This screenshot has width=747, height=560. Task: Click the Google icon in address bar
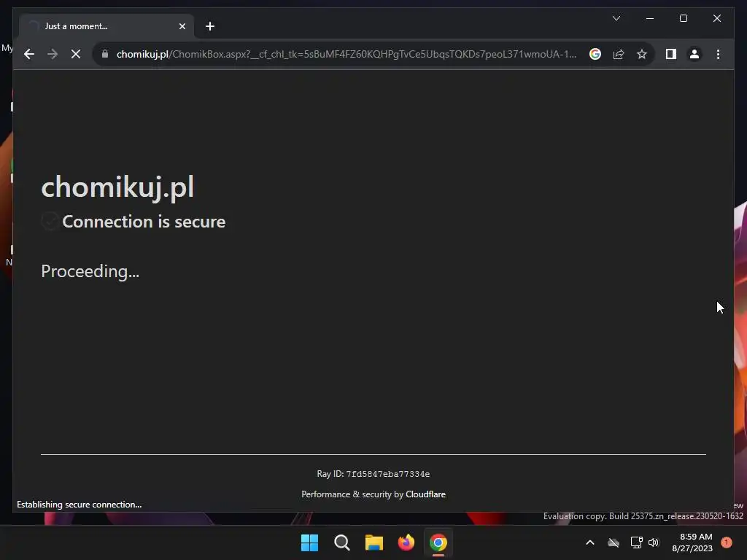(595, 54)
